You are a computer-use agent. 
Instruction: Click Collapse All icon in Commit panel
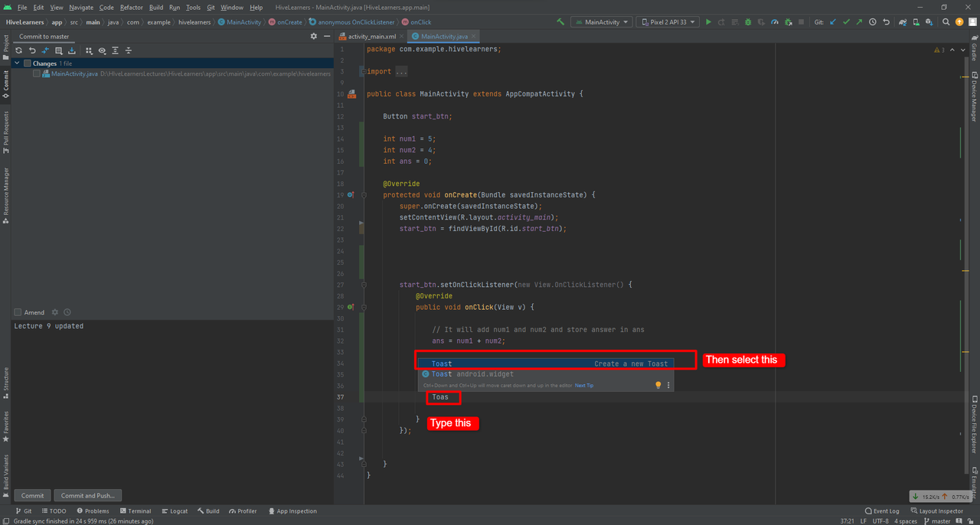(128, 51)
